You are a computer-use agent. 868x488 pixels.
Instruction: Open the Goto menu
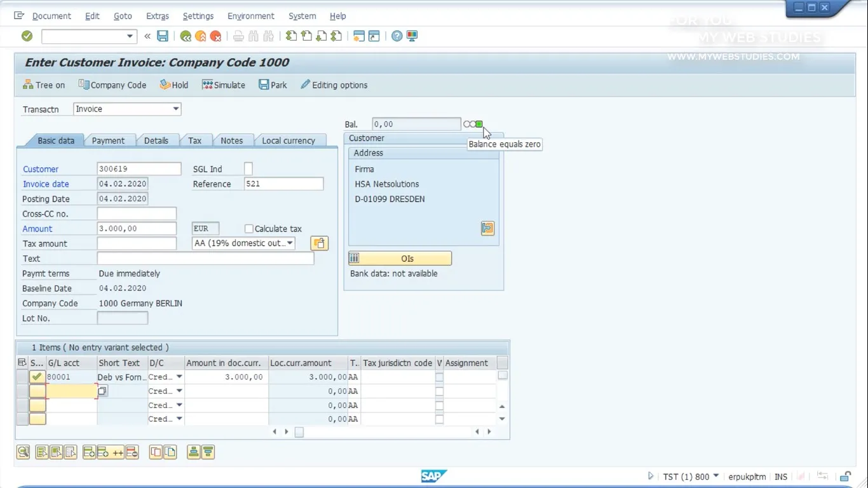[123, 16]
